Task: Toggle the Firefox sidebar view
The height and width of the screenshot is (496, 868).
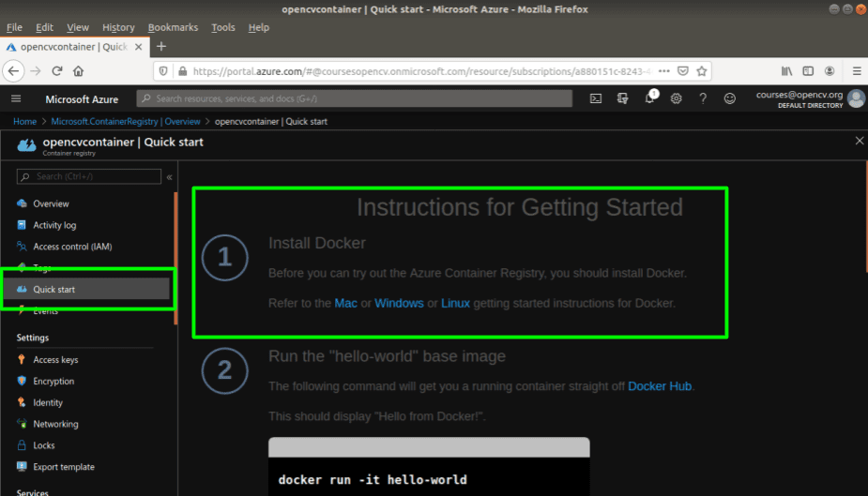Action: 808,70
